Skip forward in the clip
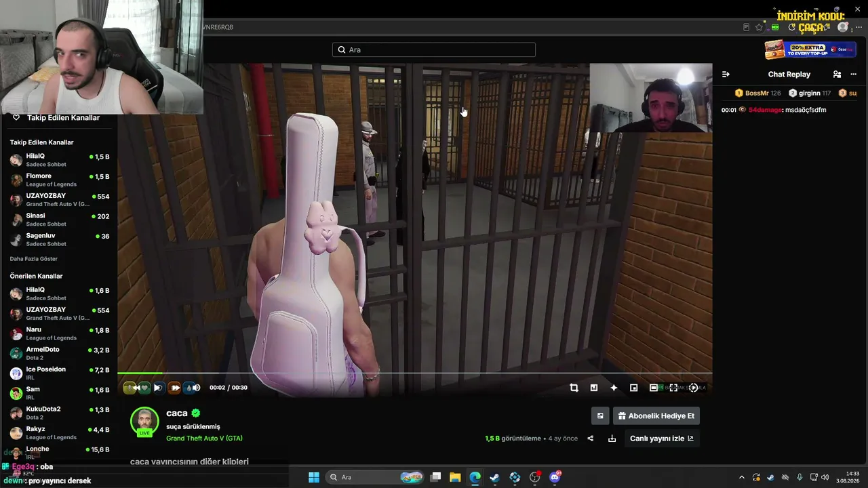This screenshot has width=868, height=488. click(x=175, y=388)
